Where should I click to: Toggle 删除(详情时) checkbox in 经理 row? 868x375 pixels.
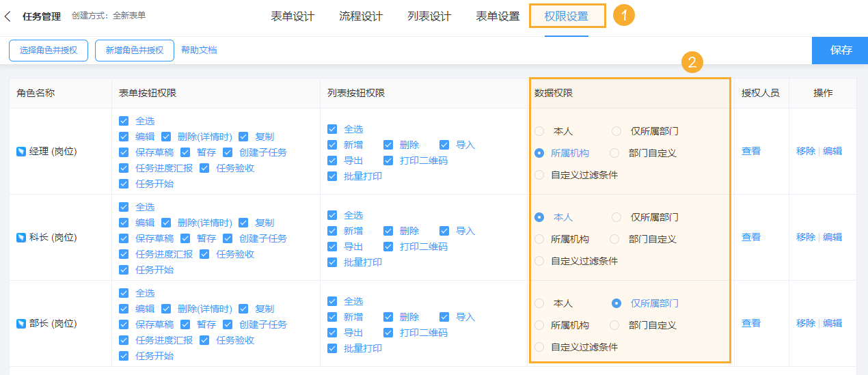[x=166, y=137]
